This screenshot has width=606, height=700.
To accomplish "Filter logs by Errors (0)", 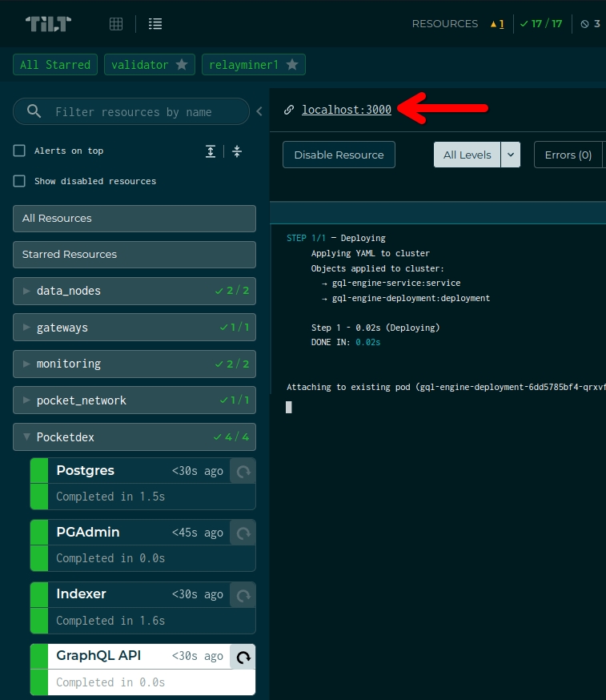I will (x=568, y=155).
